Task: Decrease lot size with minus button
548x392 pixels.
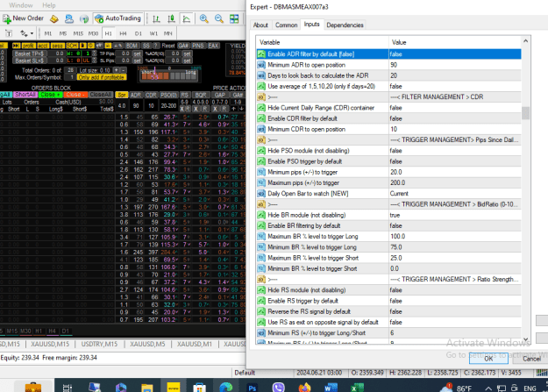Action: click(x=123, y=70)
